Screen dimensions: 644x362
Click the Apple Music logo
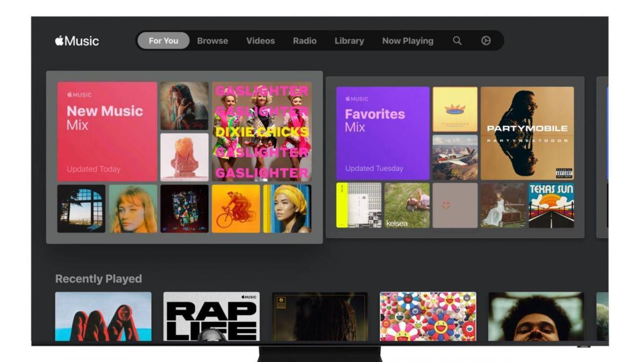click(x=77, y=41)
